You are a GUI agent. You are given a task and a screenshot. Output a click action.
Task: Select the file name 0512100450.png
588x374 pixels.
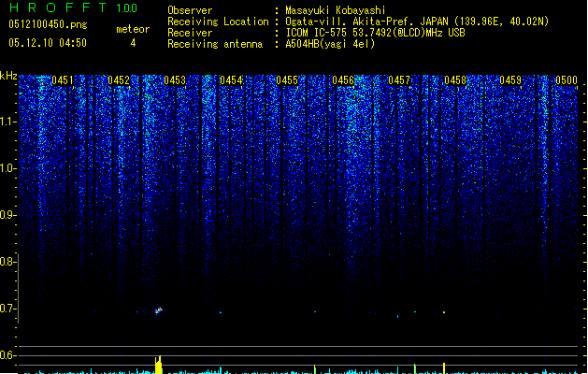(x=48, y=24)
